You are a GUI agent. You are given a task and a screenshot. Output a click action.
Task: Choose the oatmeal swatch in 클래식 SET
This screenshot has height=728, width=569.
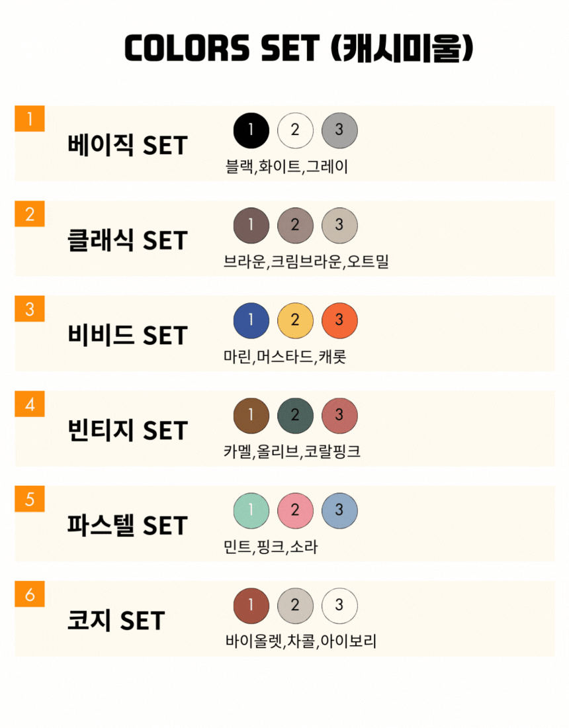[339, 226]
